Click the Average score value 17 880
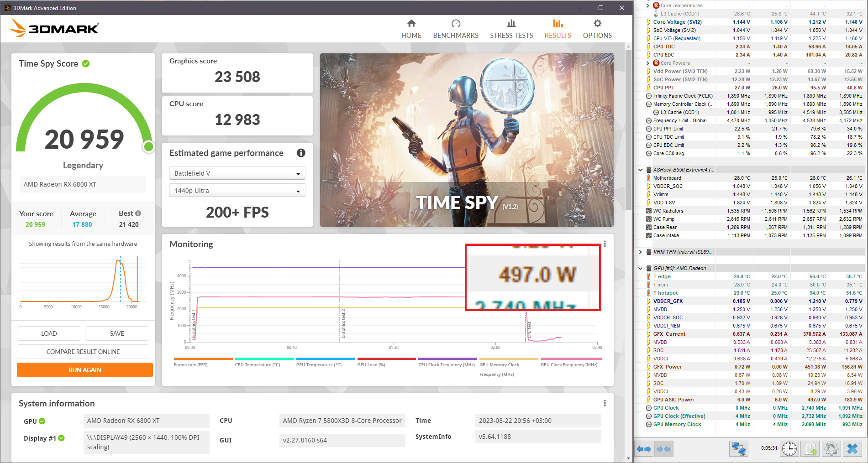This screenshot has height=463, width=868. point(82,224)
